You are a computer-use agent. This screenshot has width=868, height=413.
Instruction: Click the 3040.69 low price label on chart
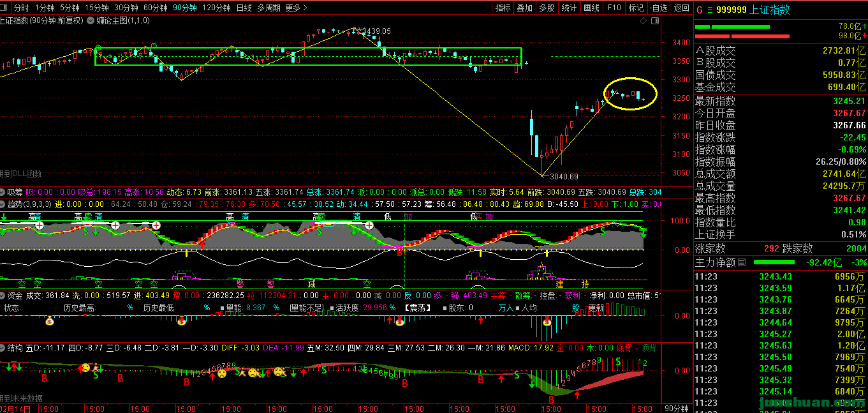[565, 177]
